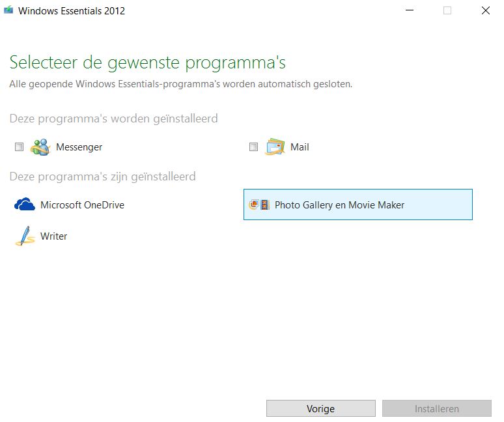This screenshot has height=422, width=504.
Task: Click the Mail envelope icon
Action: click(275, 147)
